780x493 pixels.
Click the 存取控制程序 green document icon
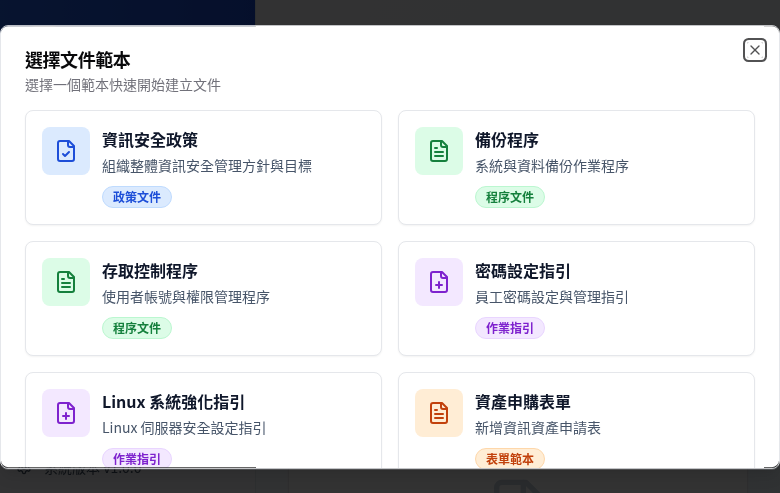[x=66, y=282]
